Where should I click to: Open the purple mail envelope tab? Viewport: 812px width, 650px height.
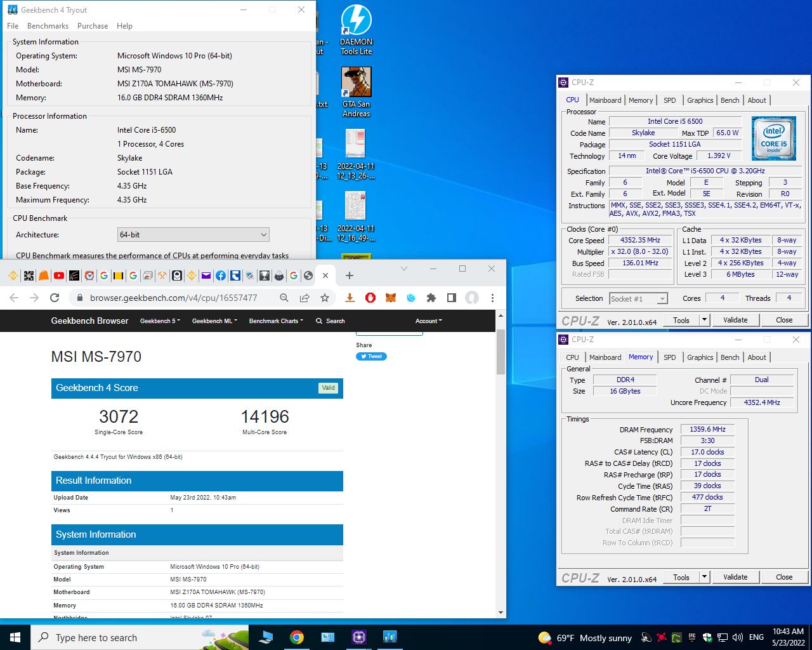(206, 275)
